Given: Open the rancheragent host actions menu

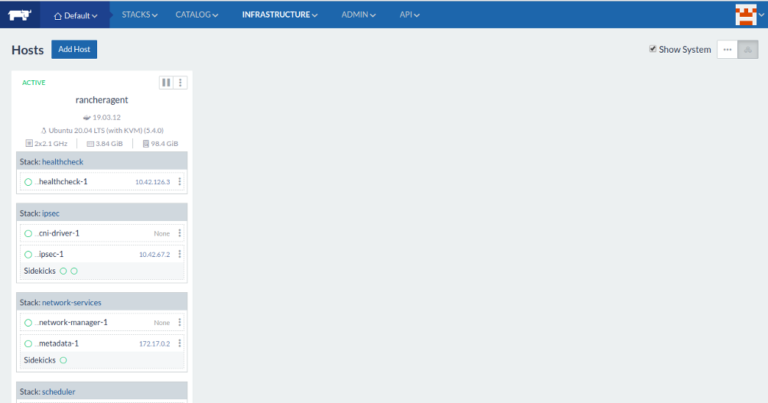Looking at the screenshot, I should pos(181,83).
